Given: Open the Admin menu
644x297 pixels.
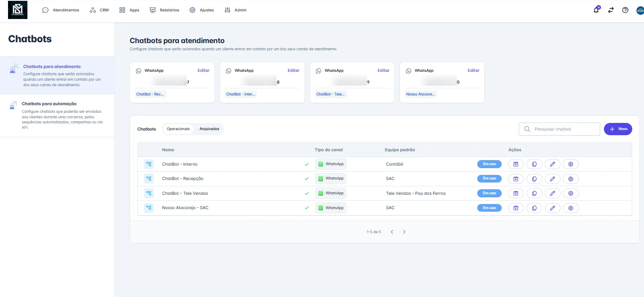Looking at the screenshot, I should click(x=236, y=10).
